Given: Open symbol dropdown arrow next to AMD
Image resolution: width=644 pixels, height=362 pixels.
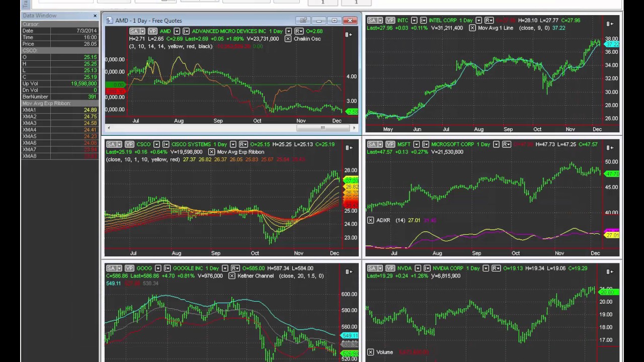Looking at the screenshot, I should click(x=177, y=31).
